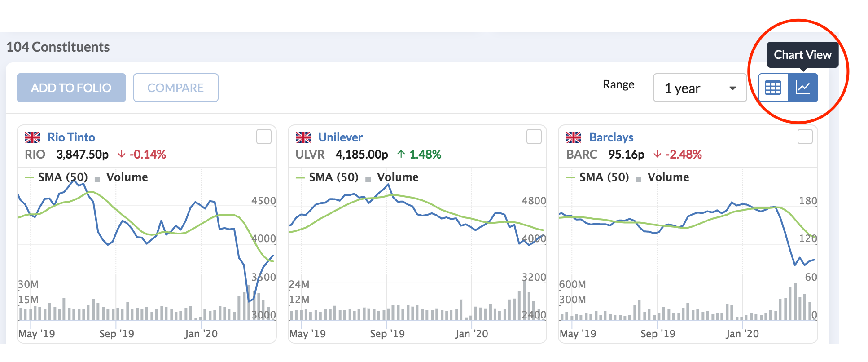Tick the Rio Tinto card checkbox

(x=264, y=137)
